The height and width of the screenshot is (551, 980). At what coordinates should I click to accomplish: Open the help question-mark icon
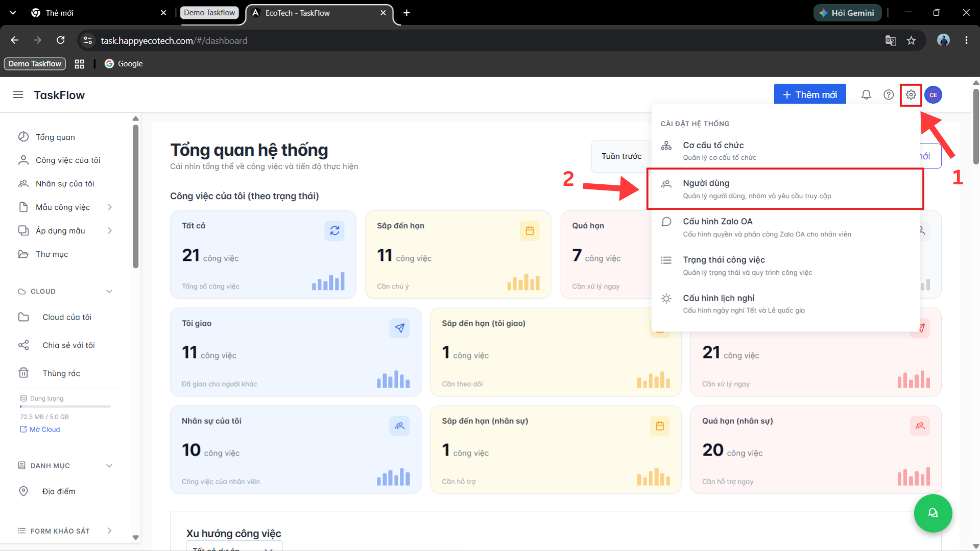pos(889,95)
